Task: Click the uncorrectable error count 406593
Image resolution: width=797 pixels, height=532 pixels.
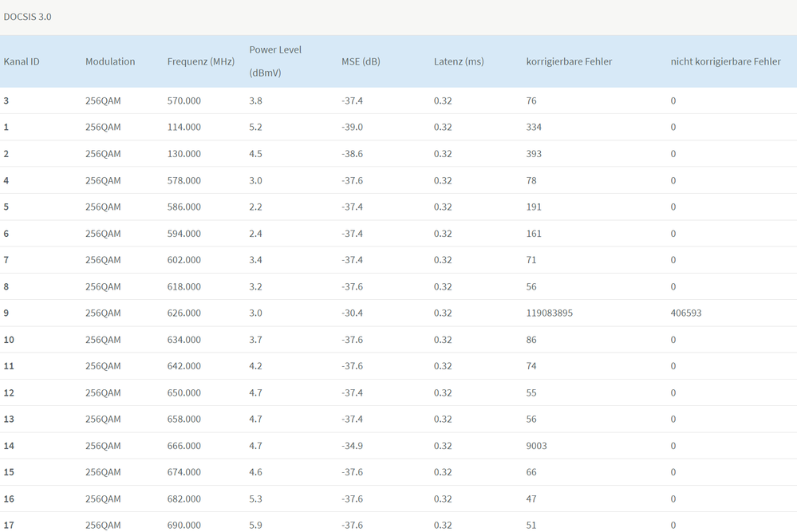Action: coord(686,313)
